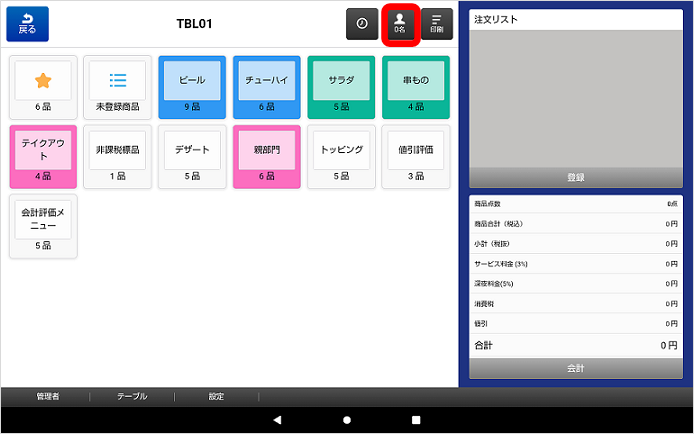Click the 戻る back button

[x=27, y=24]
